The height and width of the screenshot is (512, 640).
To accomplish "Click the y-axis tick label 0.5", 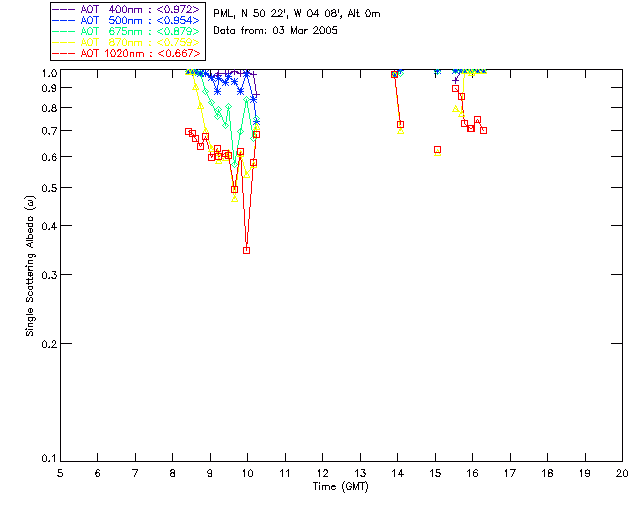I will click(49, 188).
